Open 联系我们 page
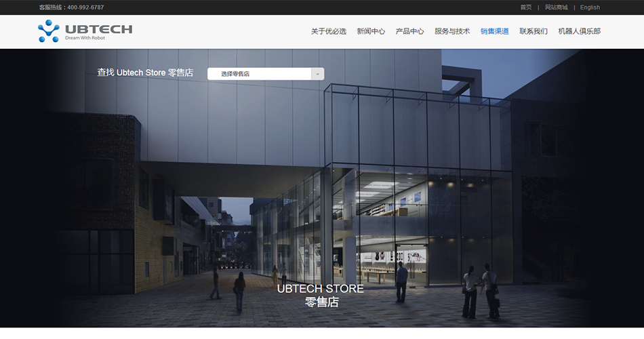This screenshot has height=339, width=644. (533, 31)
